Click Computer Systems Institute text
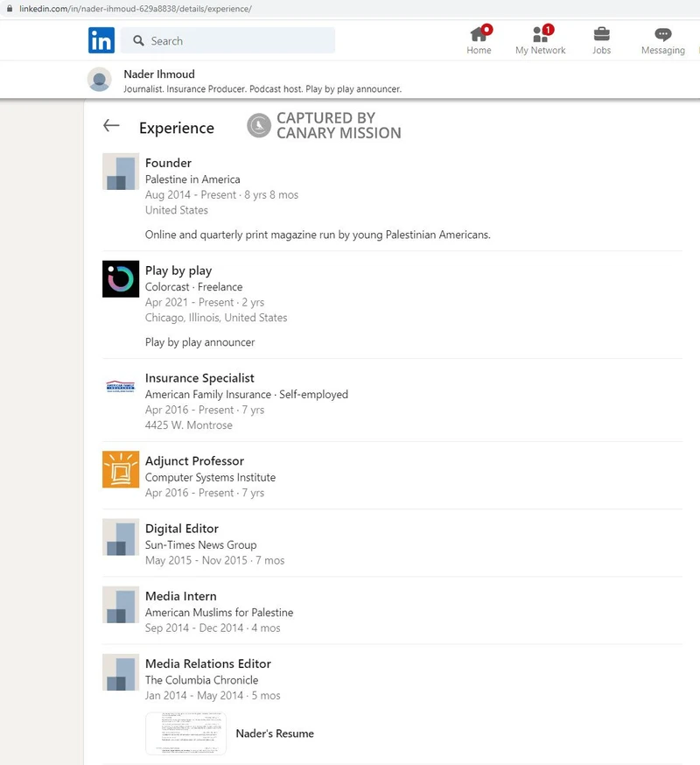 (x=210, y=477)
